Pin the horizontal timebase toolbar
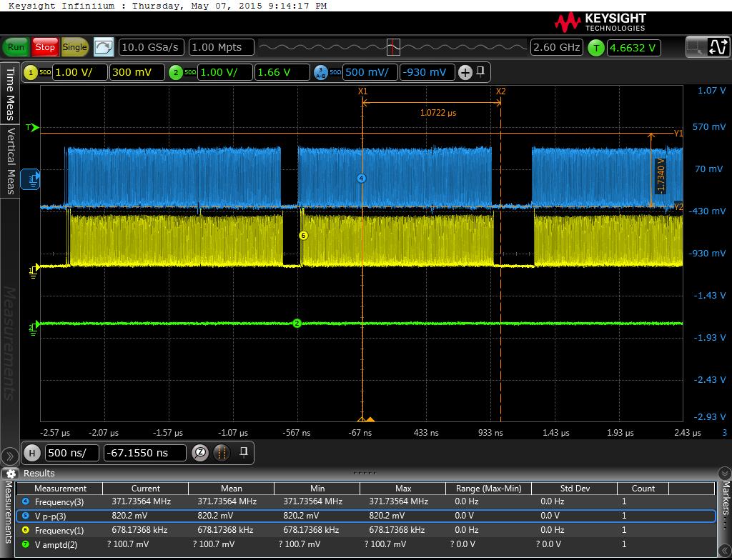 click(244, 451)
